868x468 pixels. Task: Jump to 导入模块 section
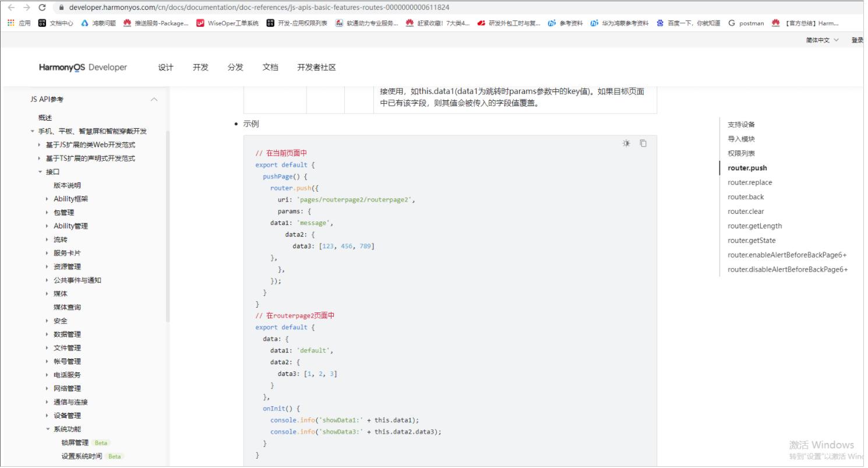[741, 139]
